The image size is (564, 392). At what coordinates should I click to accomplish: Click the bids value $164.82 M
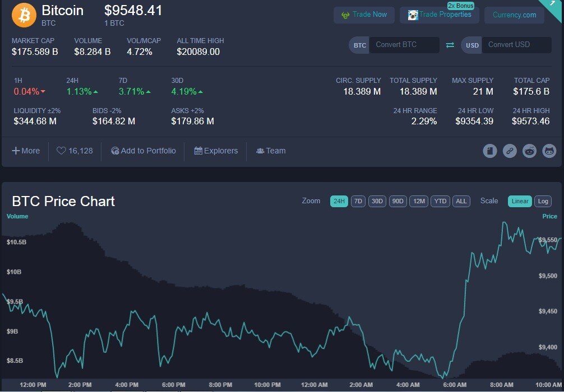coord(114,122)
